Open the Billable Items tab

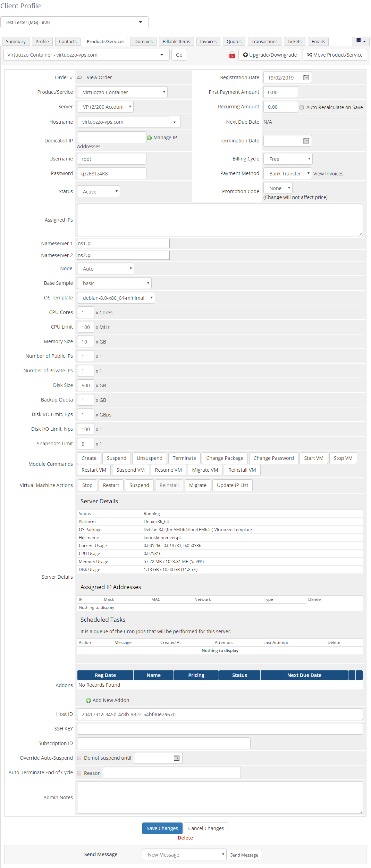[x=176, y=41]
